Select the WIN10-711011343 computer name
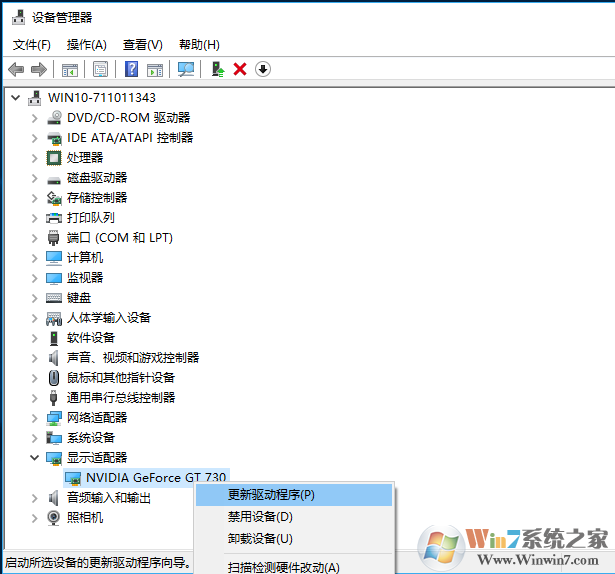The image size is (615, 574). pos(102,98)
